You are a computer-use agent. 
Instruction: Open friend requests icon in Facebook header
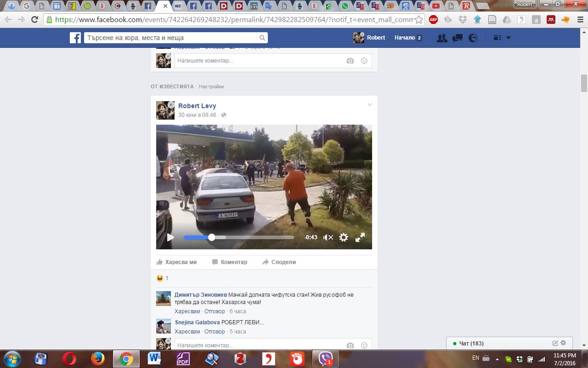442,38
